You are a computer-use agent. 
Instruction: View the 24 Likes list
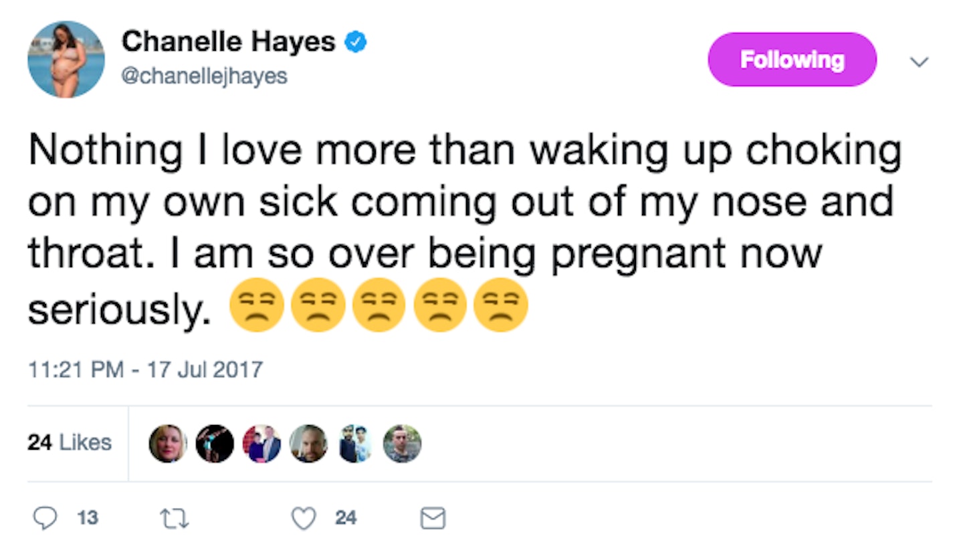70,442
